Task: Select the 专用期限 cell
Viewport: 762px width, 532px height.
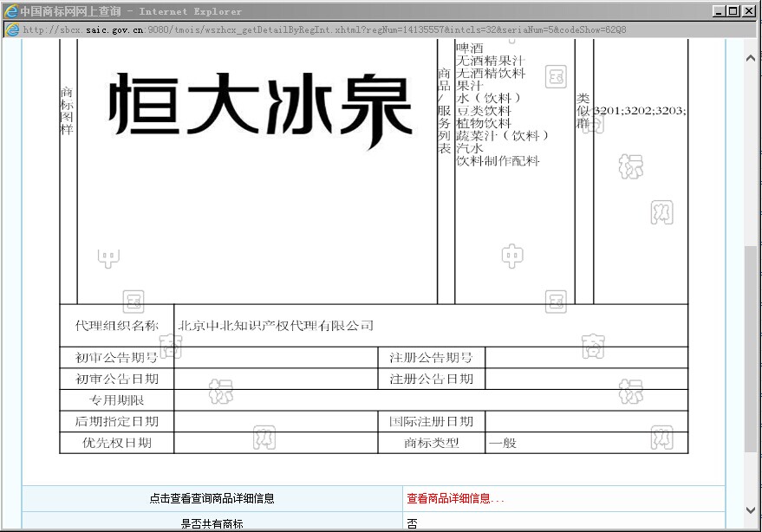Action: coord(117,400)
